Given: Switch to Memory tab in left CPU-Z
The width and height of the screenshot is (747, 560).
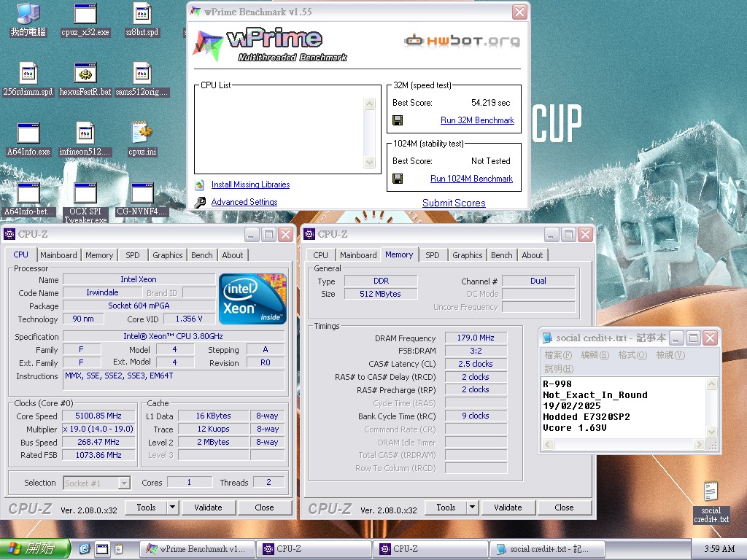Looking at the screenshot, I should [x=99, y=255].
